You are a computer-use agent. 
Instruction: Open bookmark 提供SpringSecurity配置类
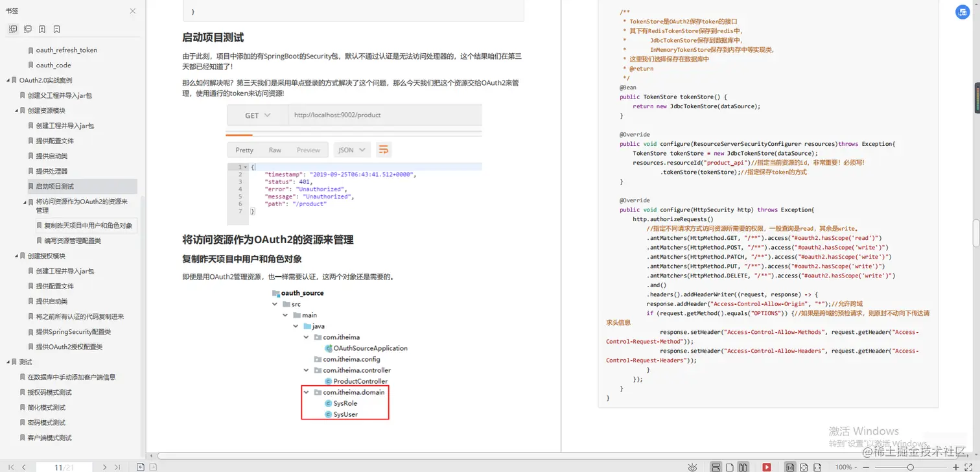click(73, 332)
